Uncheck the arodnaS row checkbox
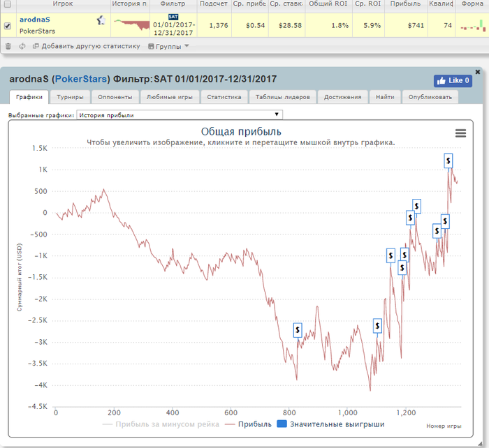The height and width of the screenshot is (448, 489). point(8,26)
